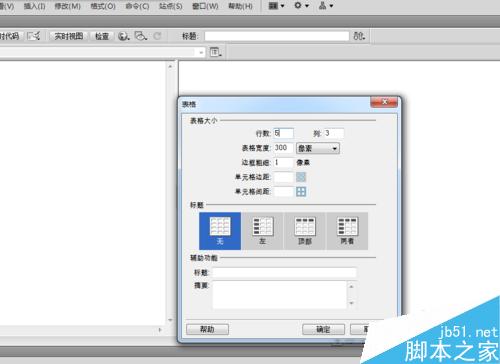Image resolution: width=500 pixels, height=364 pixels.
Task: Click the 帮助 button in the table dialog
Action: pyautogui.click(x=207, y=329)
